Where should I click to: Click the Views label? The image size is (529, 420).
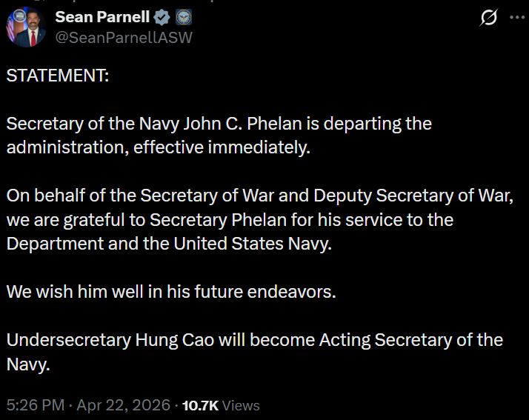pos(241,405)
